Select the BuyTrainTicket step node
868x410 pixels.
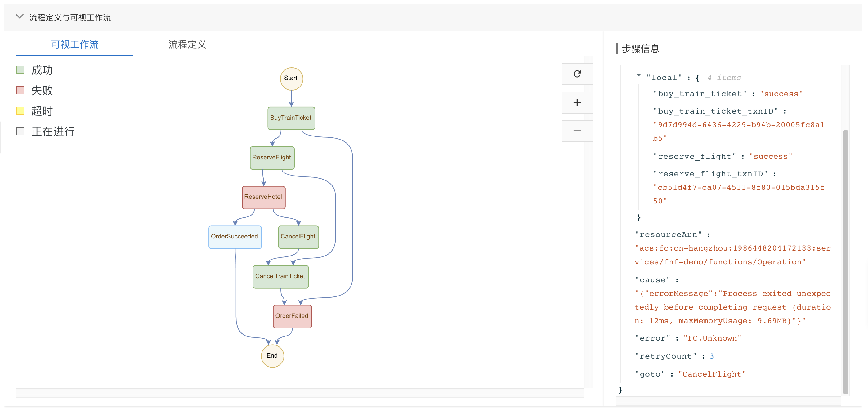(291, 118)
